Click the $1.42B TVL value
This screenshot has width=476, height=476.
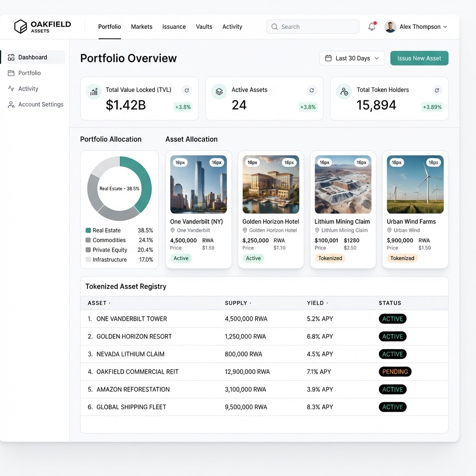coord(126,105)
